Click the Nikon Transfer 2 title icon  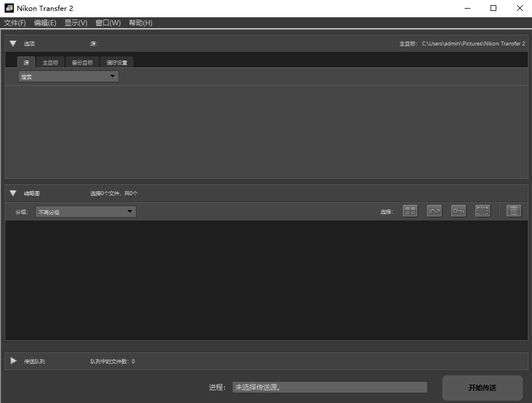coord(9,9)
